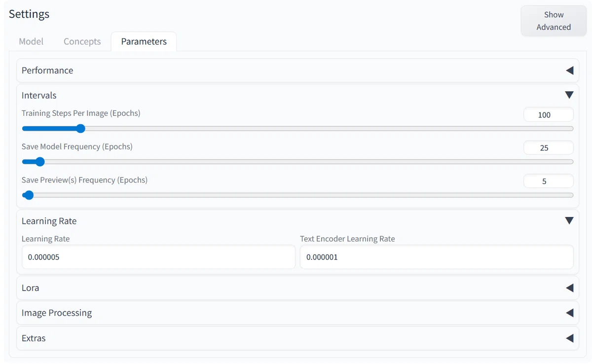Click the Training Steps Per Image slider handle
The width and height of the screenshot is (592, 364).
click(81, 129)
